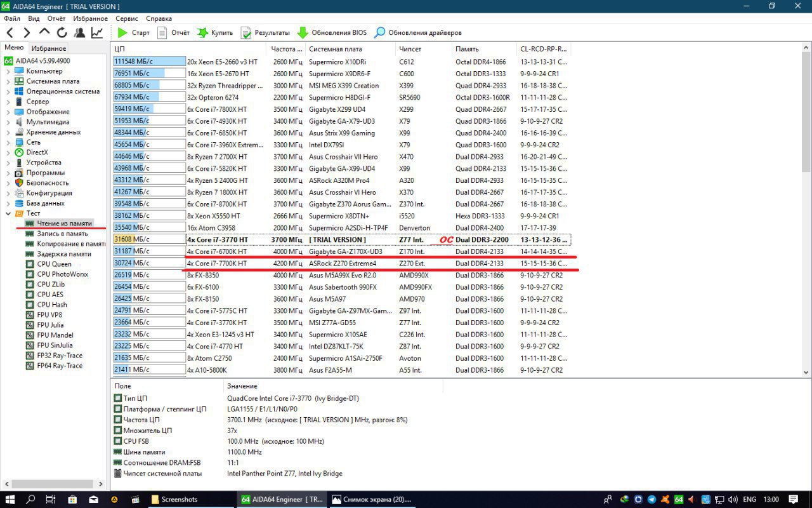Open the Windows Start button

coord(10,499)
